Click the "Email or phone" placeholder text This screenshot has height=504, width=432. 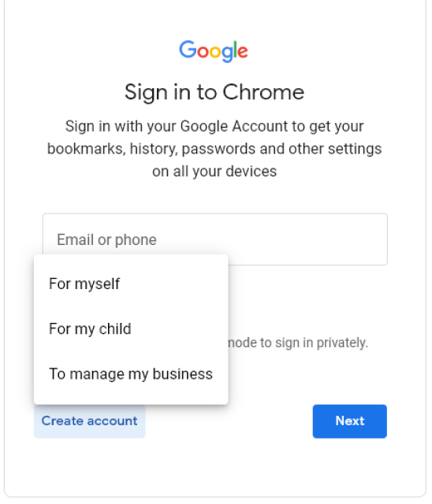[106, 239]
